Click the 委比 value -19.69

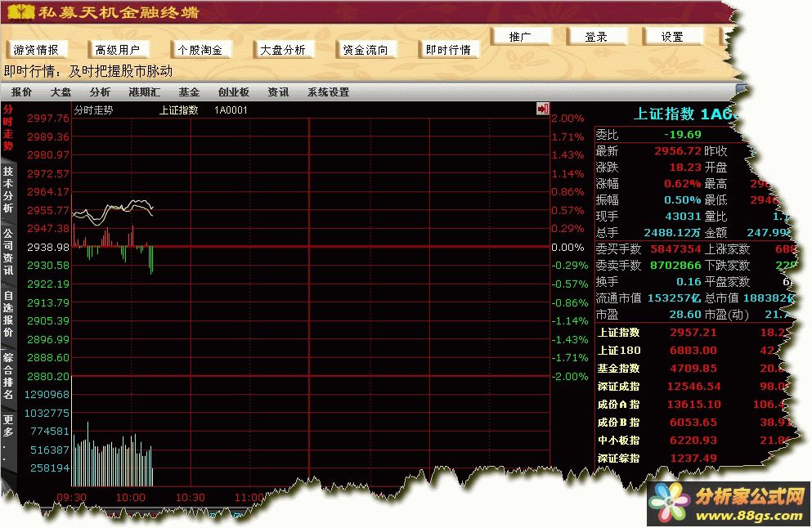pos(683,135)
